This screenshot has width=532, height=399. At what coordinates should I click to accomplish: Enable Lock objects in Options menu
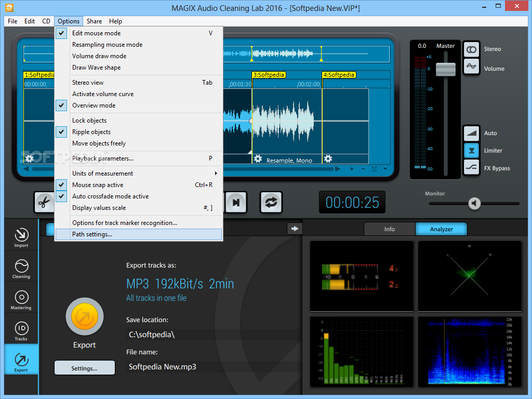[139, 121]
